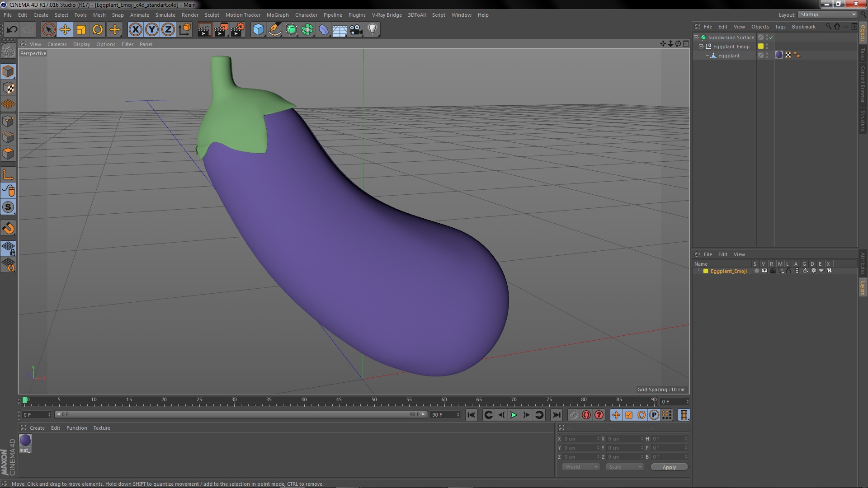The image size is (868, 488).
Task: Toggle Eggplant_Emoji layer solo dot
Action: [x=756, y=271]
